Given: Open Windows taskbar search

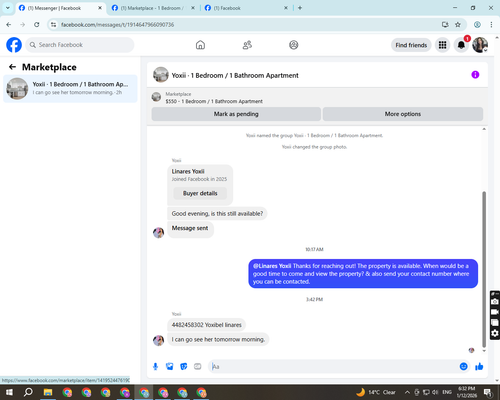Looking at the screenshot, I should pos(28,392).
